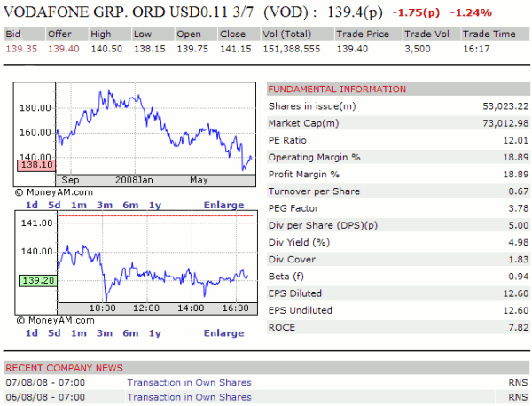Click the Market Cap value 73,012.98
532x406 pixels.
tap(505, 123)
